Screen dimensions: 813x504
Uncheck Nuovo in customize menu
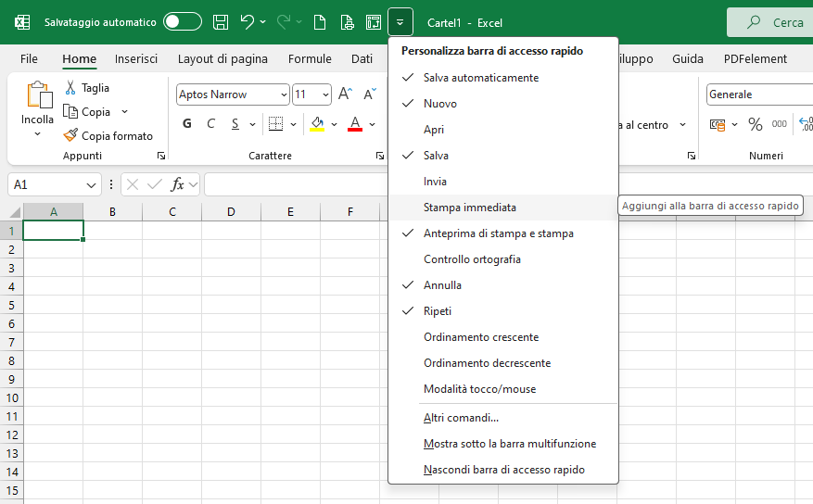tap(503, 104)
